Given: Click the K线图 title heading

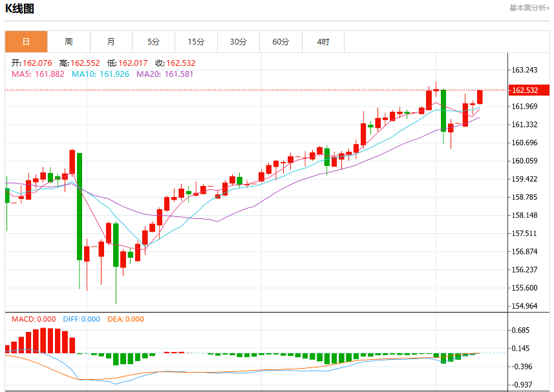Looking at the screenshot, I should (19, 8).
